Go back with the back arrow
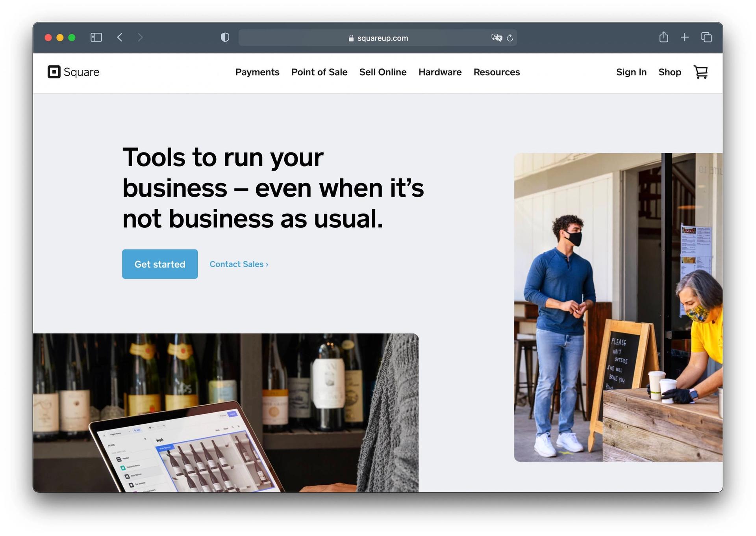Screen dimensions: 756x536 [120, 37]
